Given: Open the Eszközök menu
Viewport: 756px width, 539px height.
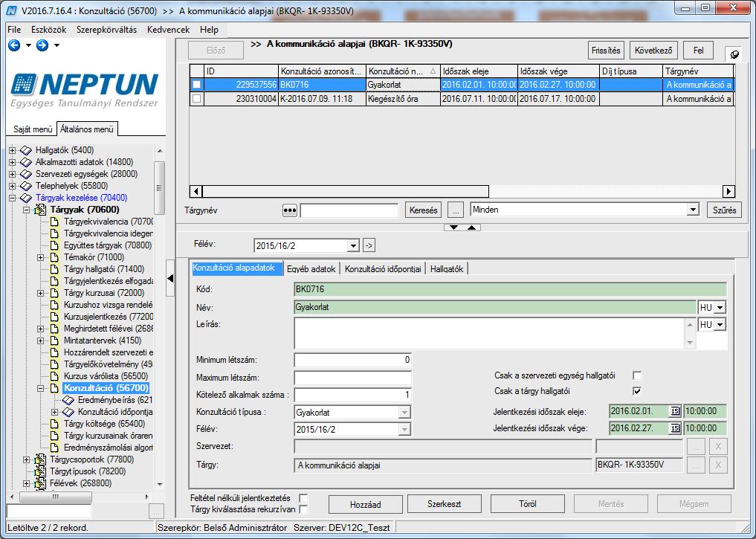Looking at the screenshot, I should pyautogui.click(x=49, y=30).
